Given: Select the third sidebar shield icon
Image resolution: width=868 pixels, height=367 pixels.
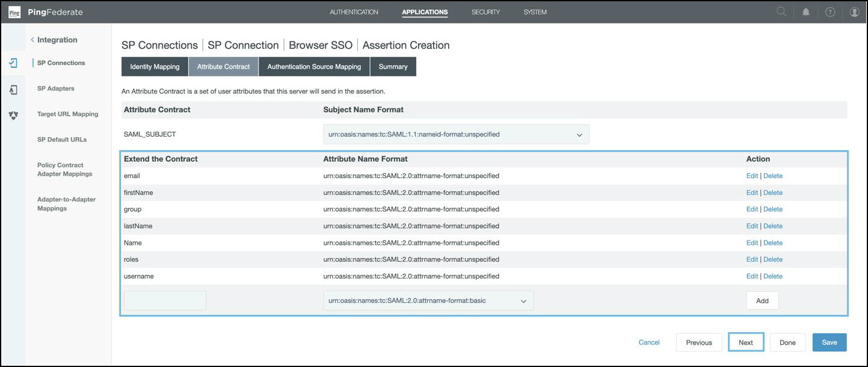Looking at the screenshot, I should (13, 116).
